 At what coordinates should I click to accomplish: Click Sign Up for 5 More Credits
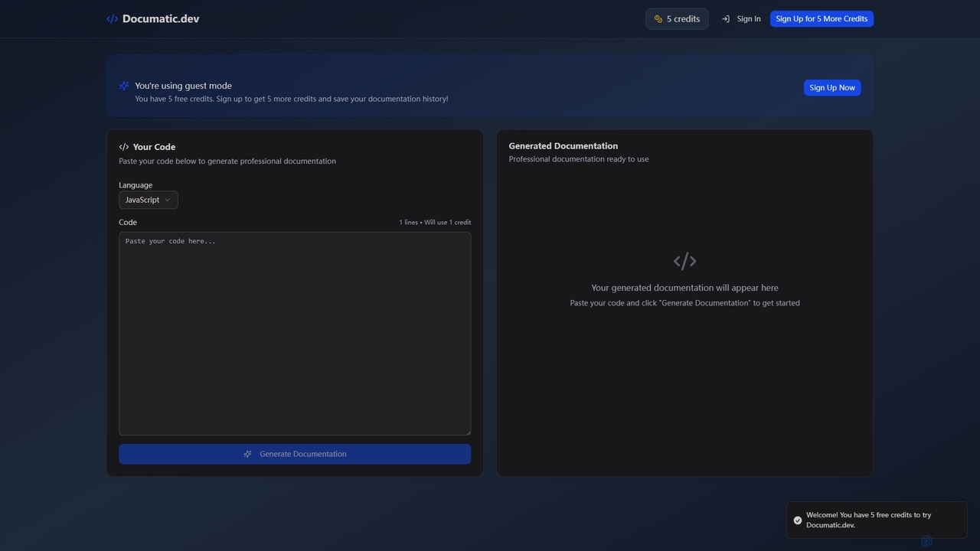pos(822,19)
